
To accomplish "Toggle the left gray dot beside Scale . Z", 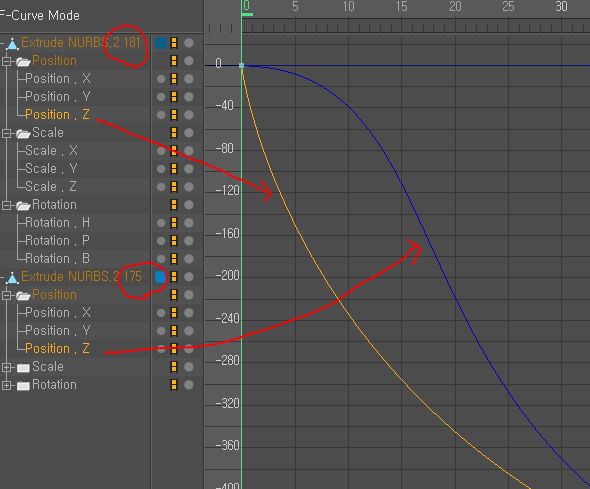I will (161, 187).
